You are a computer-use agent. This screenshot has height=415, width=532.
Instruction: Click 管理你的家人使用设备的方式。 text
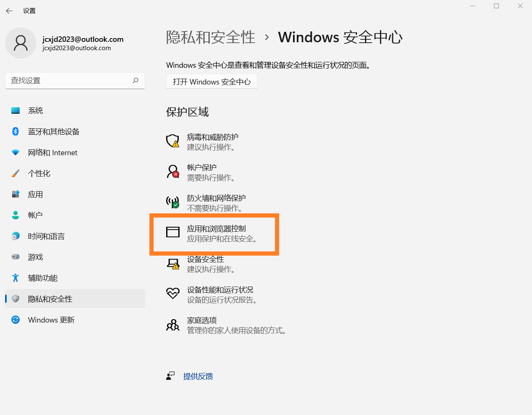237,330
